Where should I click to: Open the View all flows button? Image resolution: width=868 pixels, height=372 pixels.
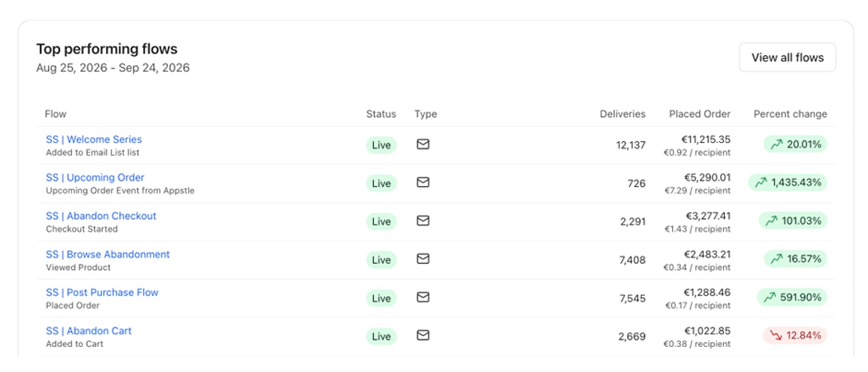point(787,58)
